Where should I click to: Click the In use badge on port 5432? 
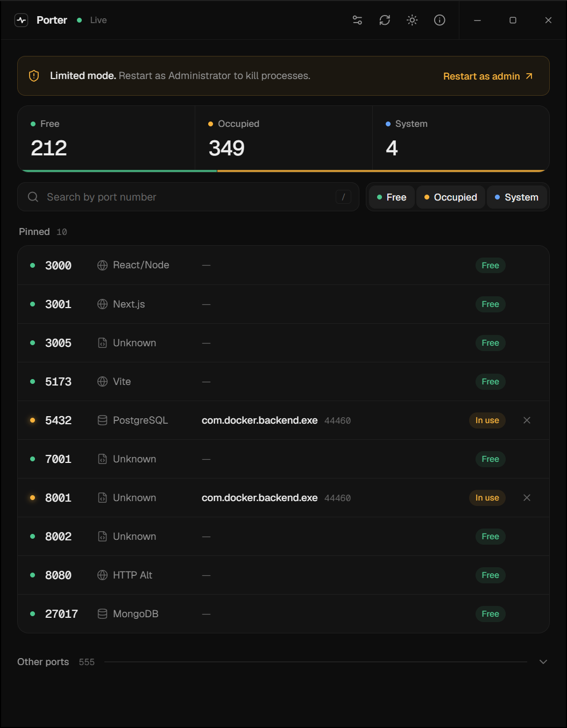(x=487, y=420)
